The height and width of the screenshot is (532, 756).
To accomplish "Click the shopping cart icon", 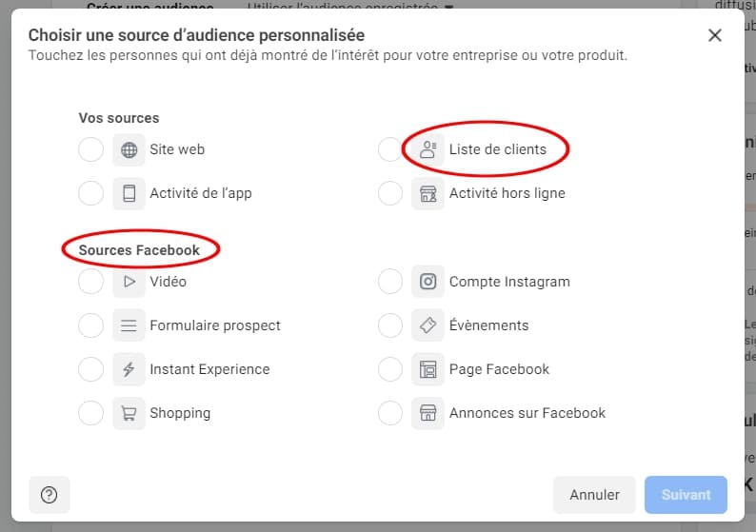I will click(x=129, y=413).
